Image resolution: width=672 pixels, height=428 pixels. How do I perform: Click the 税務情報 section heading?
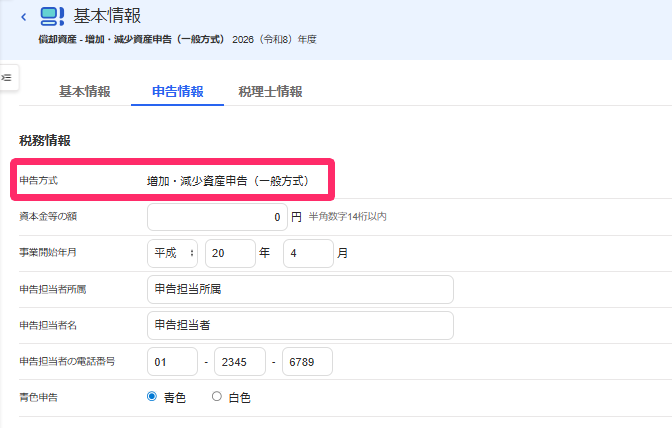(45, 141)
